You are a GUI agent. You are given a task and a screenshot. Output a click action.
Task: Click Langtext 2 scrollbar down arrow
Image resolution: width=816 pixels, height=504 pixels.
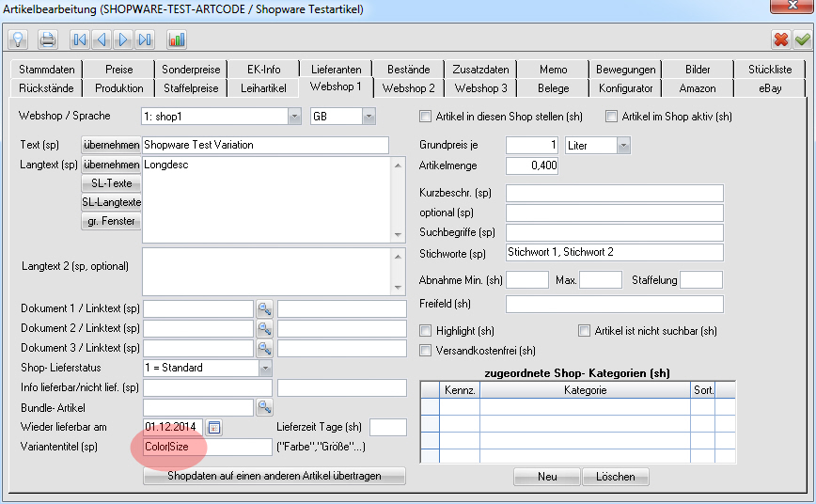click(398, 288)
